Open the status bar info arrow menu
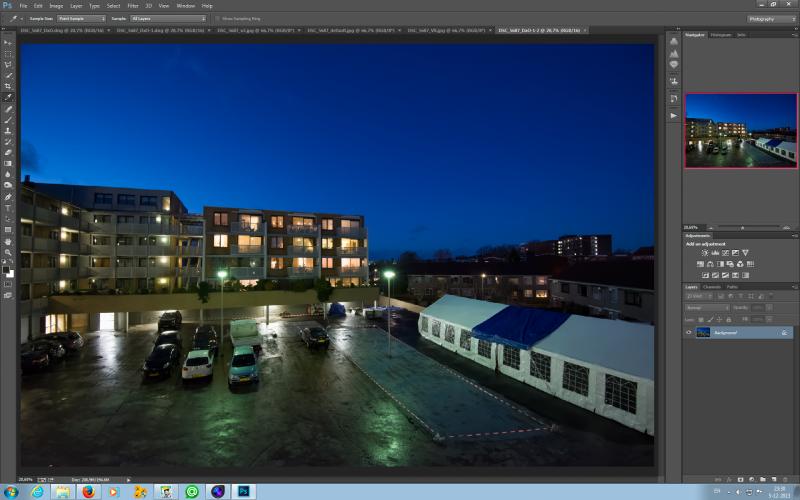The width and height of the screenshot is (800, 500). click(x=129, y=480)
